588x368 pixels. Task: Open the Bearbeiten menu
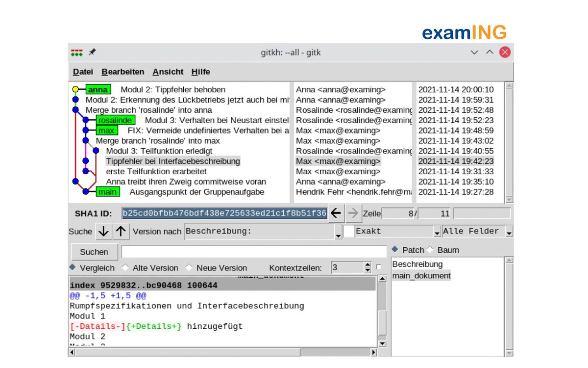coord(123,72)
